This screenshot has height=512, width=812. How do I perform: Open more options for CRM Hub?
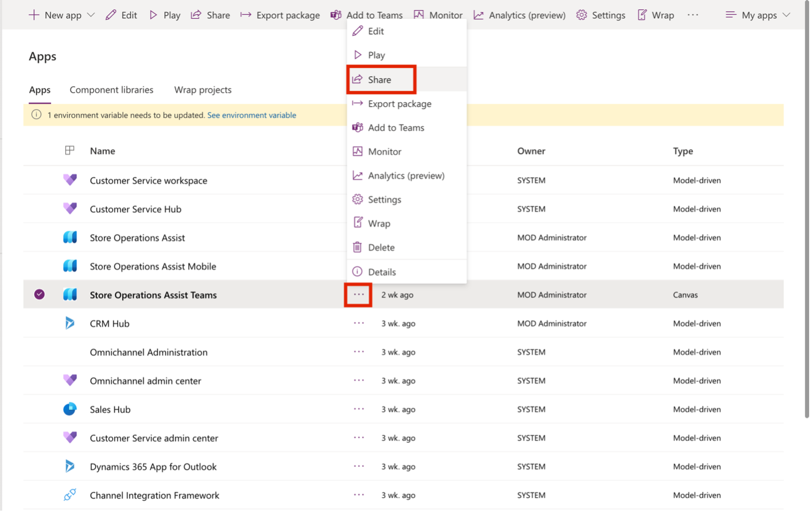(x=358, y=323)
